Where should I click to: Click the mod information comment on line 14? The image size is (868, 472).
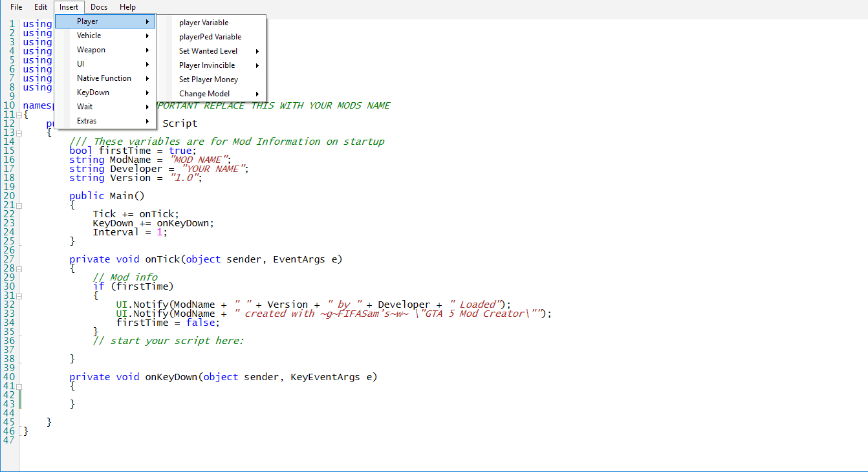coord(227,142)
